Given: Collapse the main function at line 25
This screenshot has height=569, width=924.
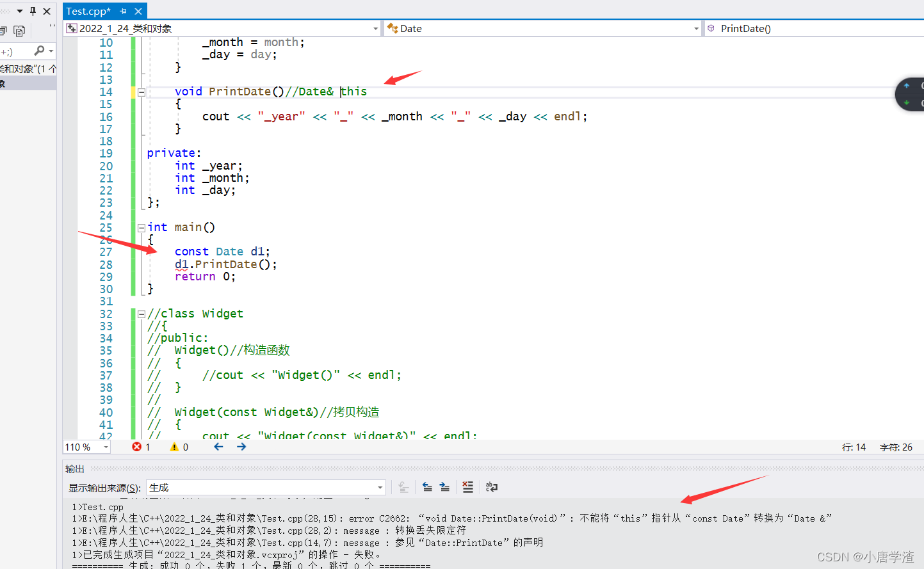Looking at the screenshot, I should pyautogui.click(x=142, y=227).
